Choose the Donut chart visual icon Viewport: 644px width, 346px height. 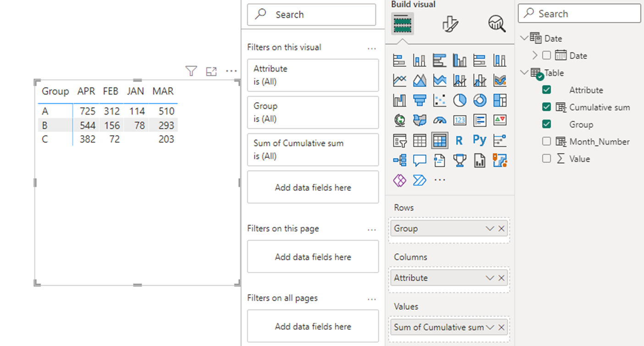(x=480, y=100)
